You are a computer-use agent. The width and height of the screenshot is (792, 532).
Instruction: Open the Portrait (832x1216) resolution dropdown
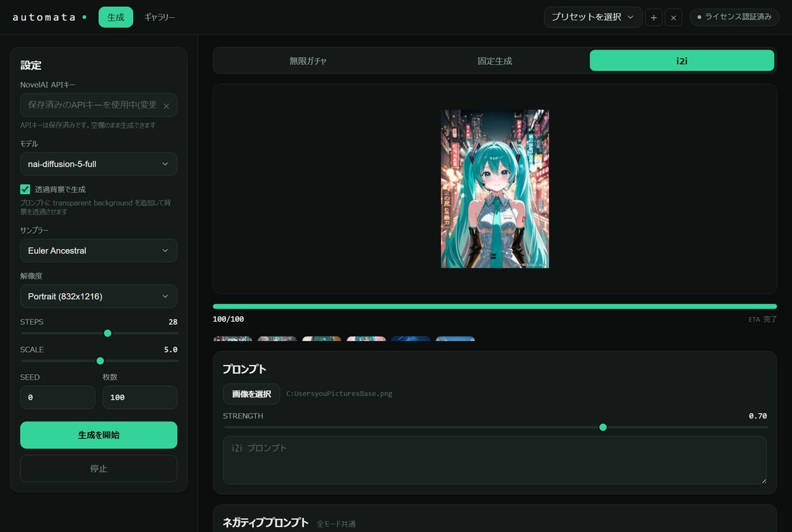pyautogui.click(x=98, y=296)
